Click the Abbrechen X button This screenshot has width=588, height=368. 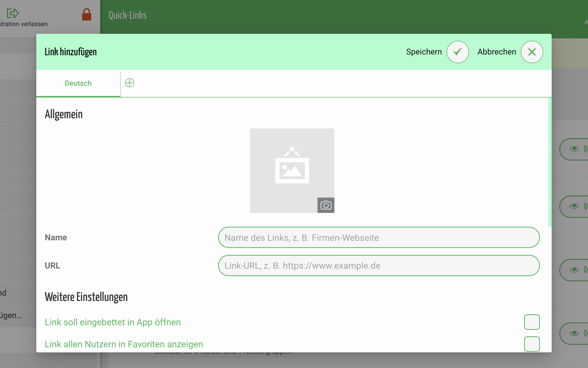(532, 52)
